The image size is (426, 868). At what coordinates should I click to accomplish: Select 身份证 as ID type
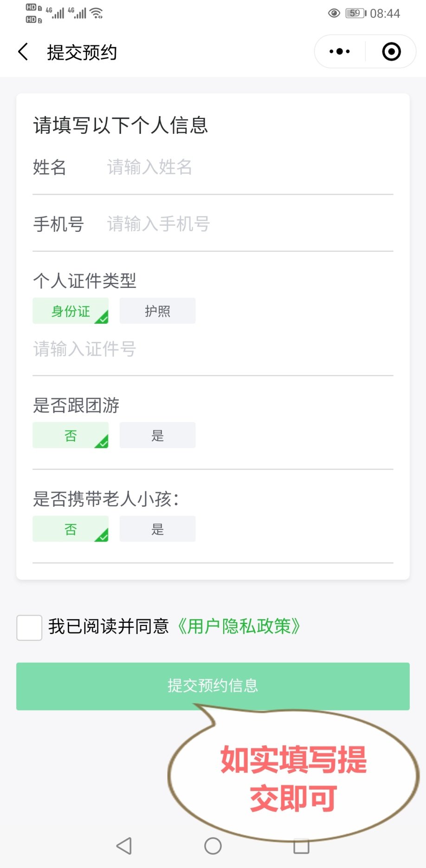point(71,311)
